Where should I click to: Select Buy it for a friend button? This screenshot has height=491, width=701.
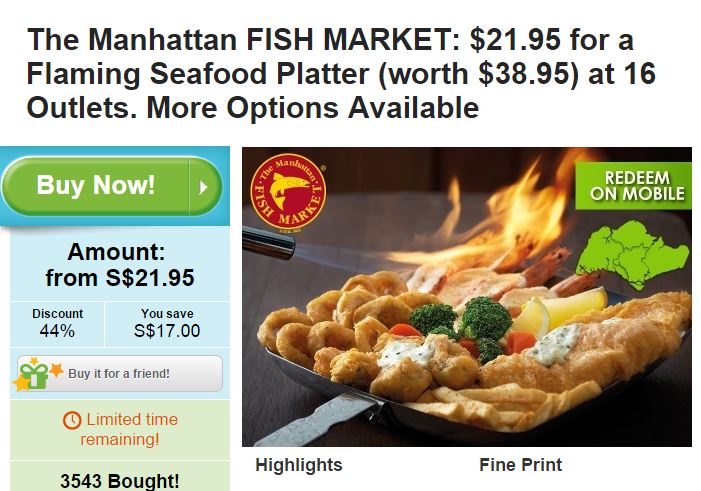click(119, 373)
